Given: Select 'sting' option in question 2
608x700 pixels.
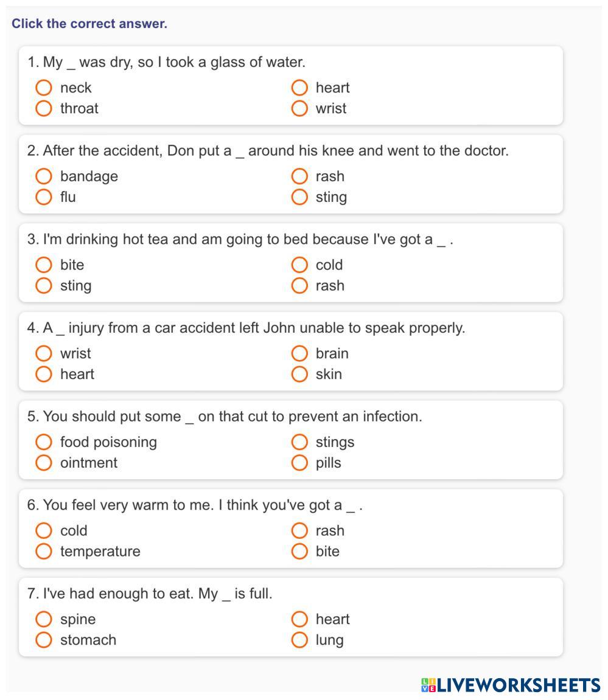Looking at the screenshot, I should click(299, 197).
